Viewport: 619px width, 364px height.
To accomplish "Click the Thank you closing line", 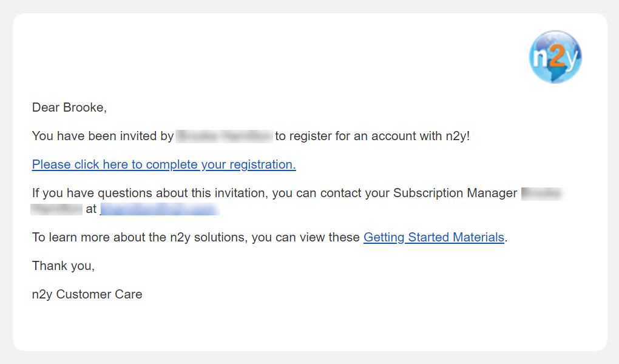I will [63, 266].
